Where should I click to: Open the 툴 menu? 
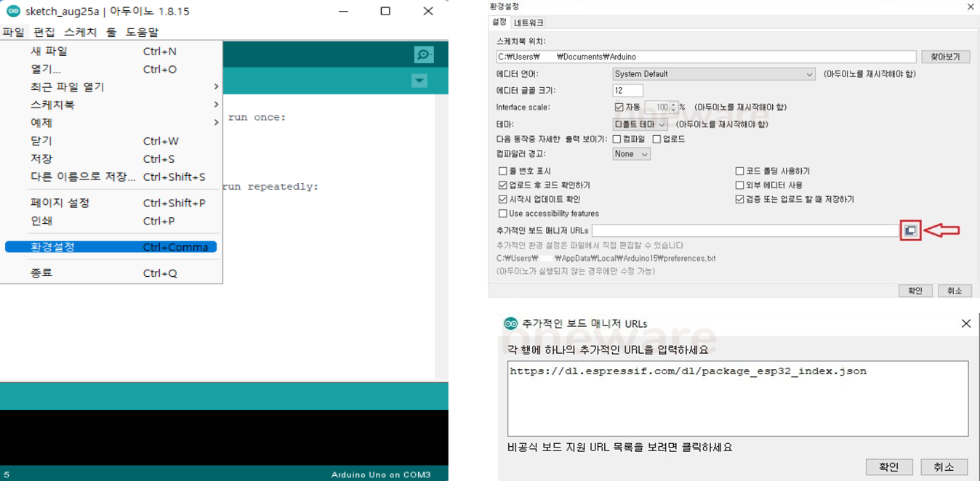111,32
